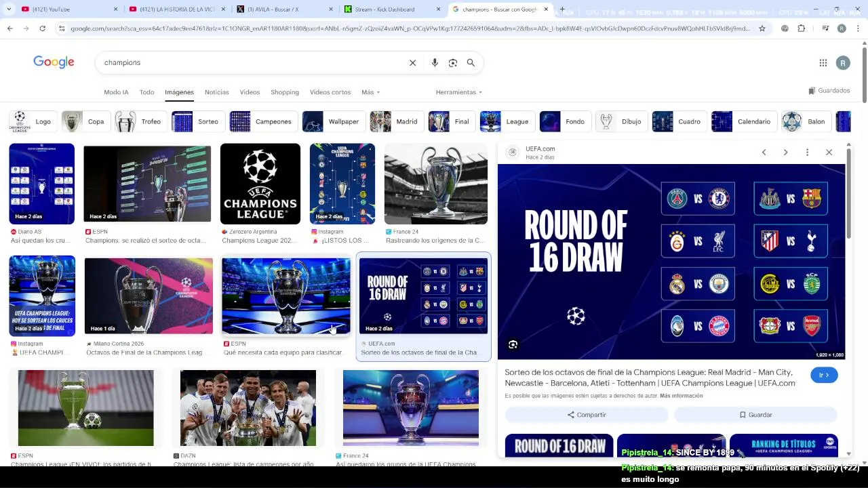Screen dimensions: 868x488
Task: Reload the page with the refresh icon
Action: (x=42, y=28)
